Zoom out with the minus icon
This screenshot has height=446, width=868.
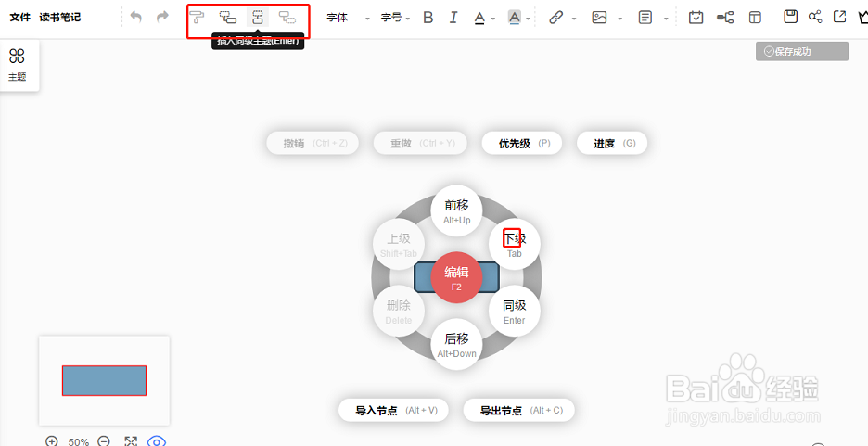[104, 441]
